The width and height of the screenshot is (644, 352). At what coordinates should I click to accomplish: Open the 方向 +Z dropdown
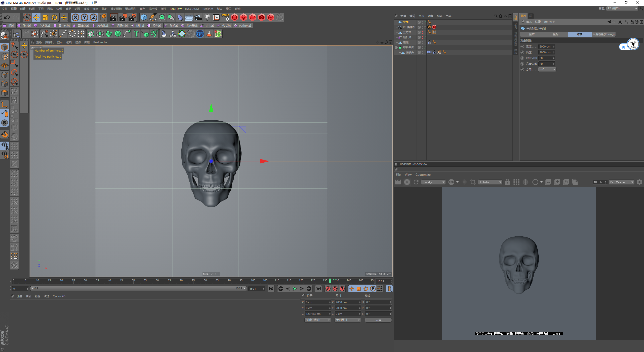tap(547, 69)
